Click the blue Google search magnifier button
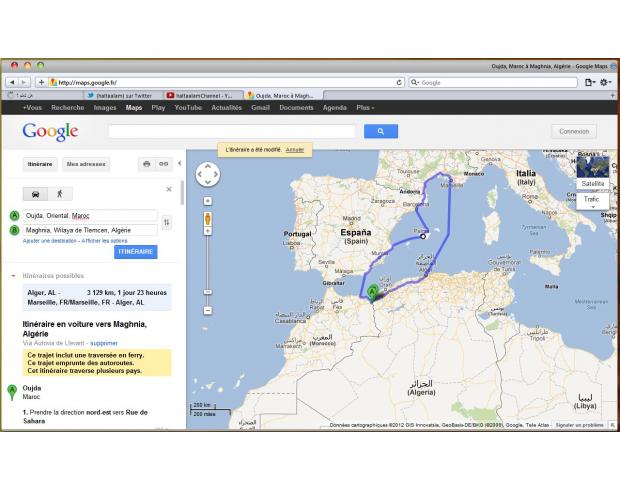Image resolution: width=620 pixels, height=490 pixels. (381, 131)
